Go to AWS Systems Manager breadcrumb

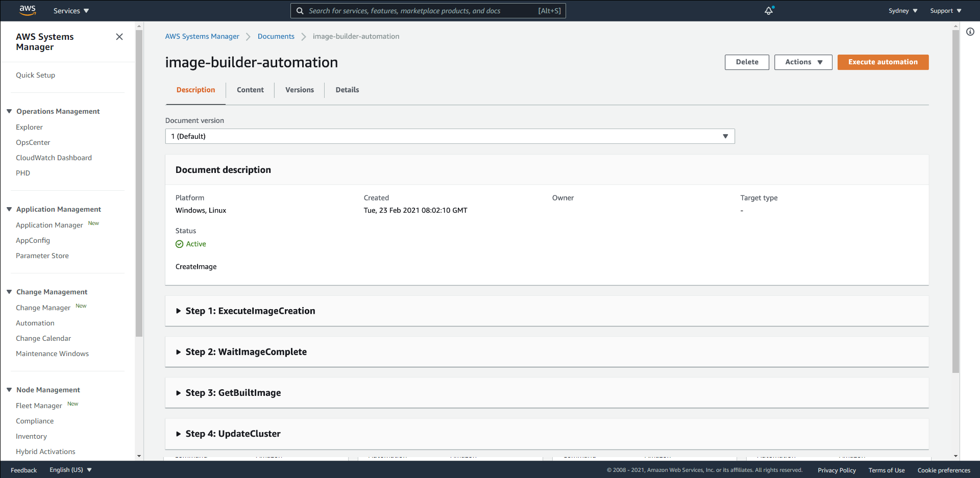202,36
